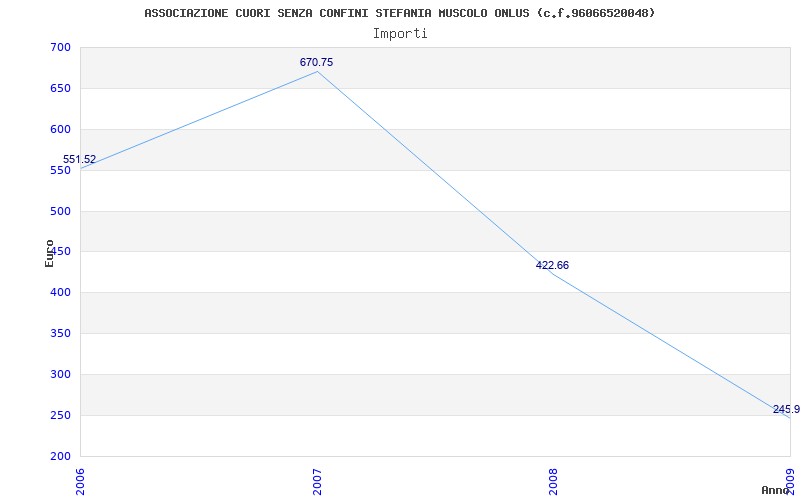Click the 550 y-axis tick label

click(x=60, y=170)
